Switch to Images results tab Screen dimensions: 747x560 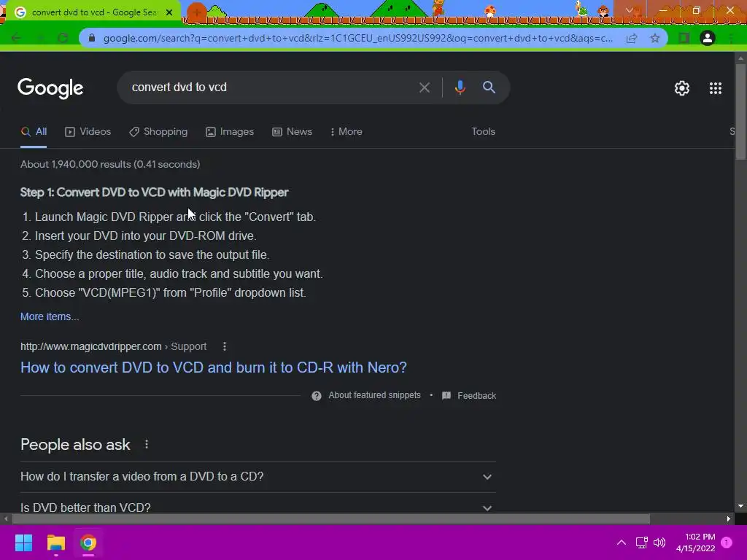tap(230, 132)
